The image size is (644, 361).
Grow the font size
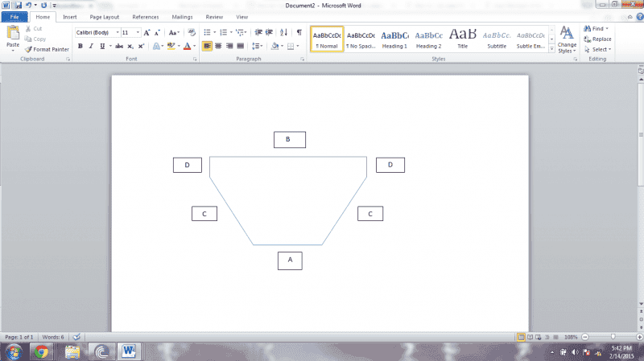pyautogui.click(x=147, y=32)
